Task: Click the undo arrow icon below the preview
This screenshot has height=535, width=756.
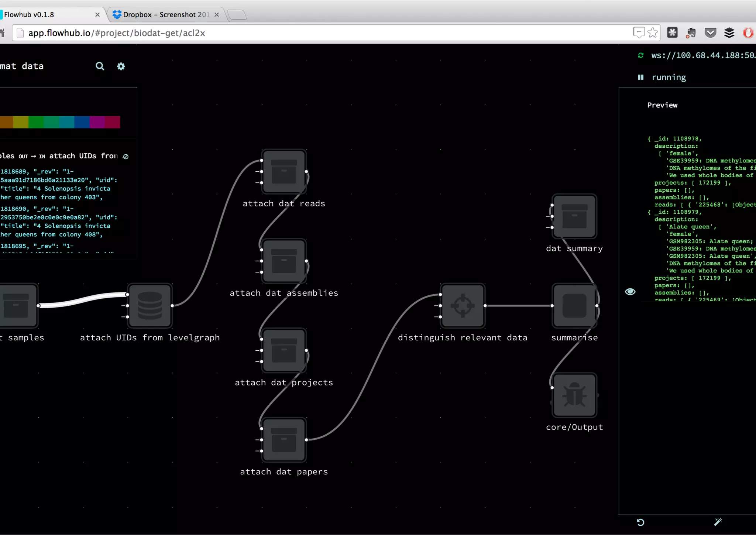Action: click(x=640, y=522)
